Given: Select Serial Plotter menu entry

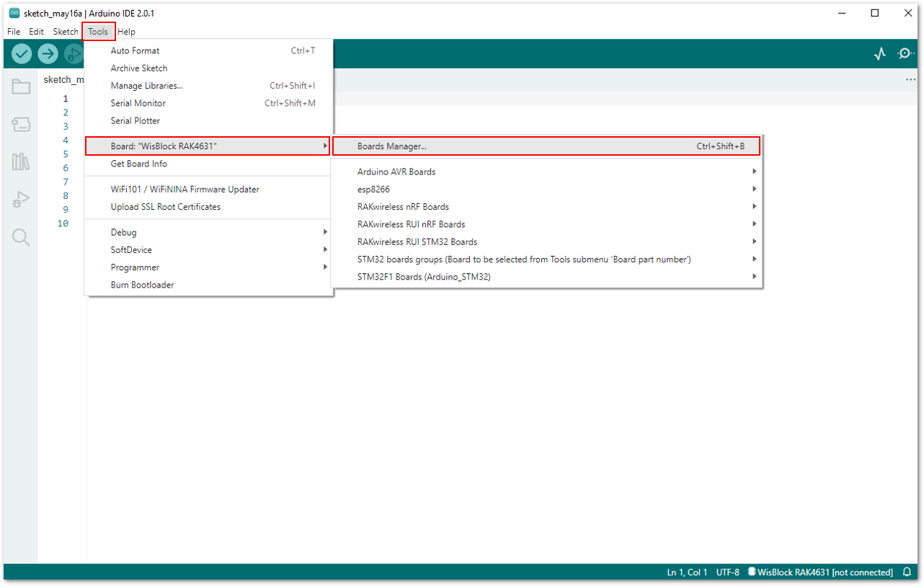Looking at the screenshot, I should tap(208, 121).
